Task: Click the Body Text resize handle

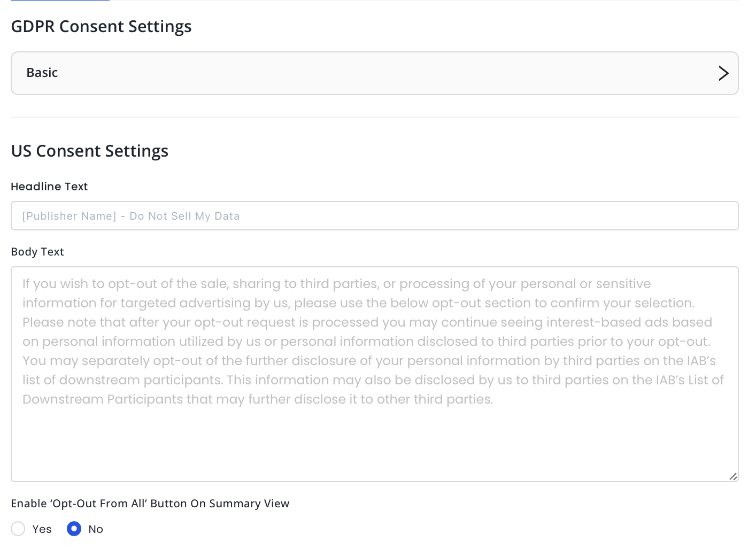Action: click(x=733, y=476)
